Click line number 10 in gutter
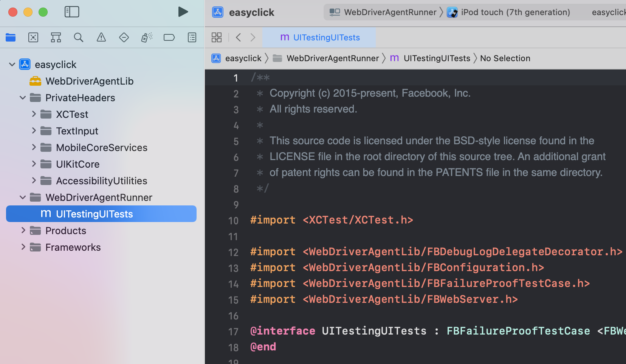626x364 pixels. (233, 221)
